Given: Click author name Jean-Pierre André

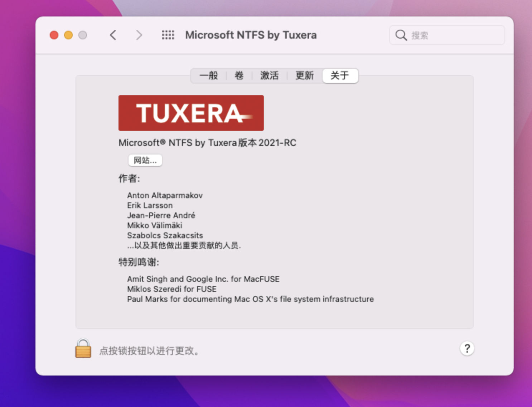Looking at the screenshot, I should pos(161,215).
